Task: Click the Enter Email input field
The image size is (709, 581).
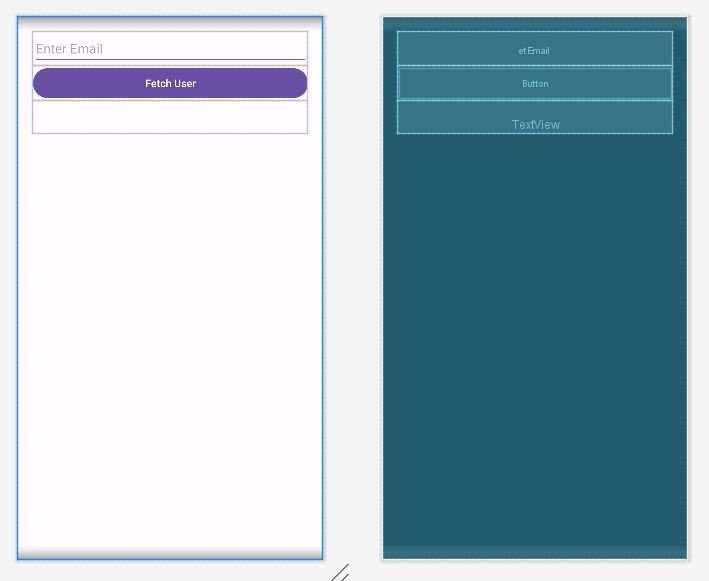Action: coord(169,49)
